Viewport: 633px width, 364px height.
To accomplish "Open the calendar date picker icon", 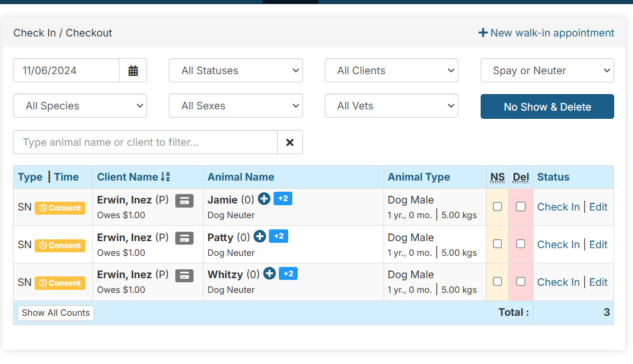I will [x=133, y=71].
